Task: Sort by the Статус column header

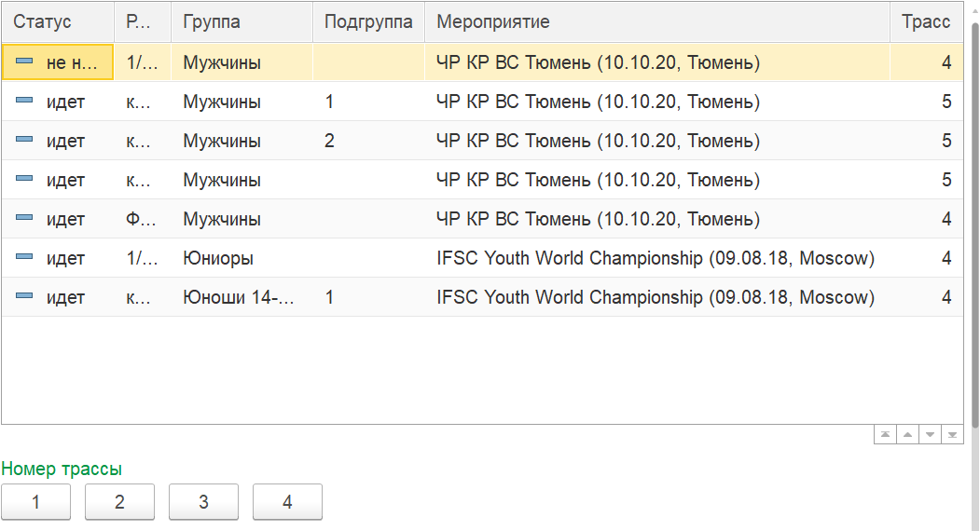Action: click(x=42, y=22)
